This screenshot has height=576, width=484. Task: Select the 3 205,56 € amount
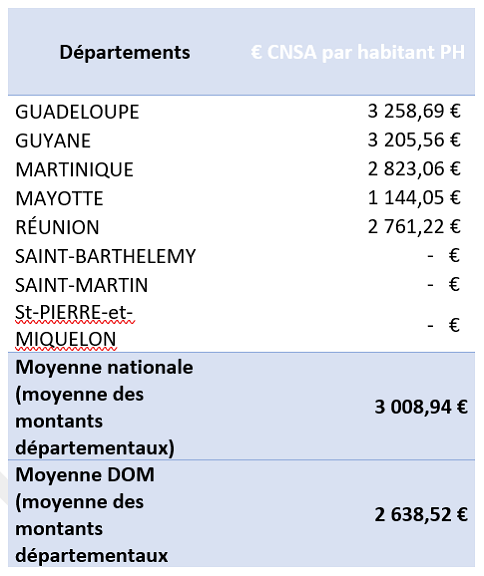coord(414,140)
